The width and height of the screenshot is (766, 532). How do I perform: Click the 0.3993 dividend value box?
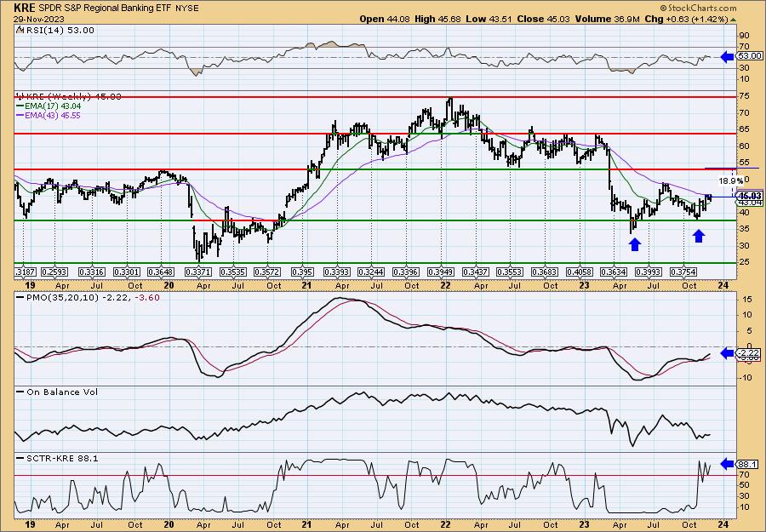pyautogui.click(x=649, y=272)
